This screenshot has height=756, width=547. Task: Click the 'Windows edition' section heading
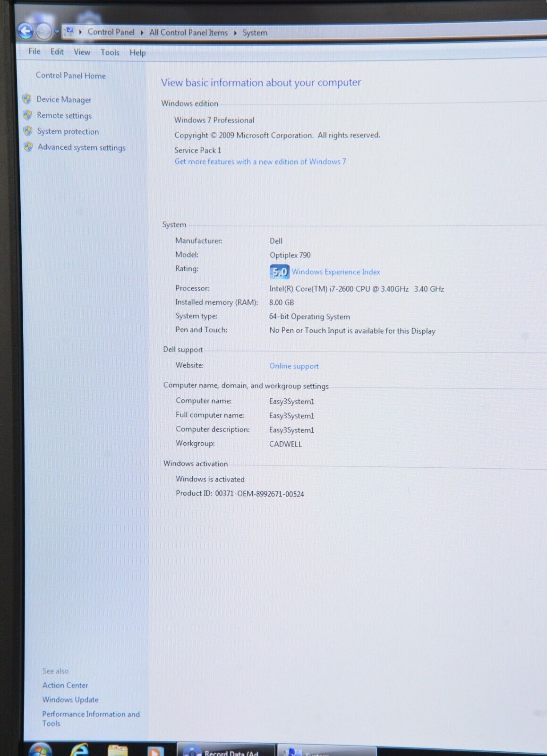[189, 103]
